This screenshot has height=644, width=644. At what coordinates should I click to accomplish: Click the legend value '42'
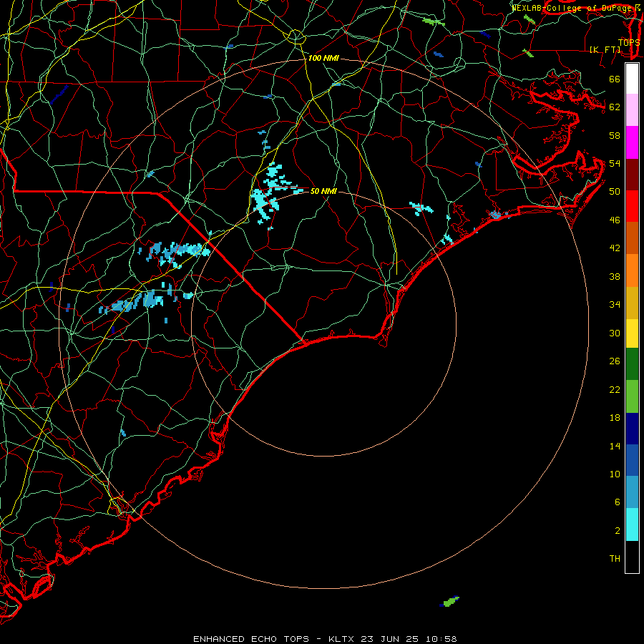point(615,248)
